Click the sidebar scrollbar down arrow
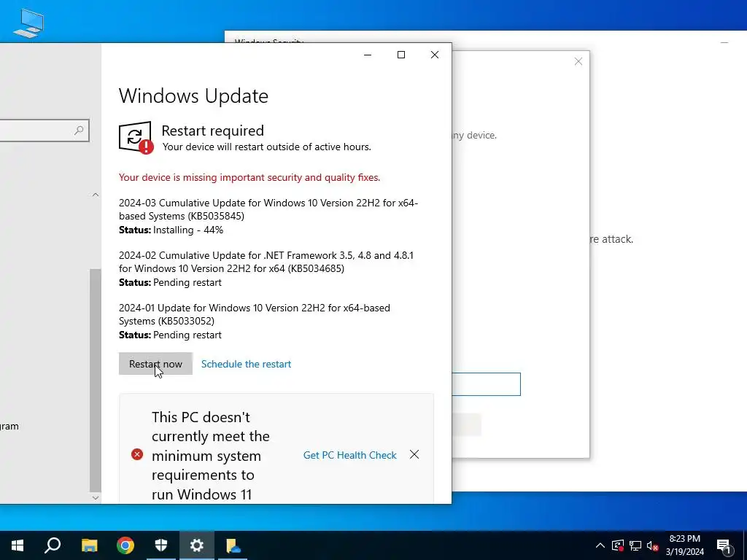The height and width of the screenshot is (560, 747). pos(96,497)
